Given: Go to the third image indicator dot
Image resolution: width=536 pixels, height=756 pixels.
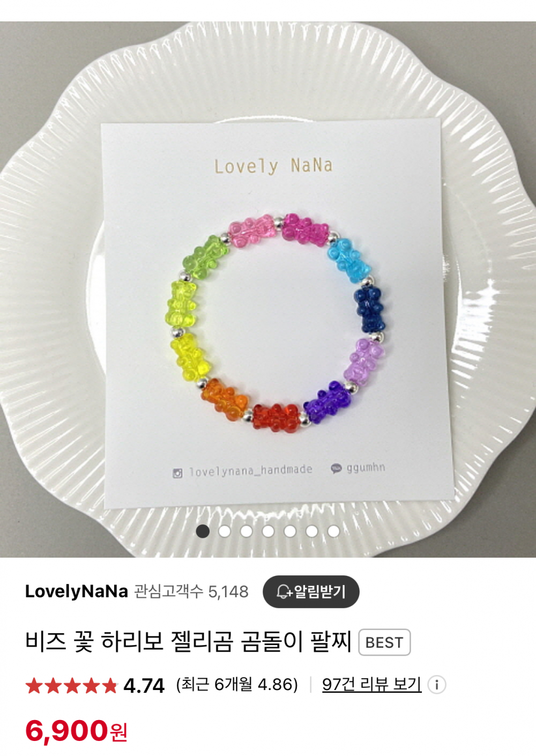Looking at the screenshot, I should [247, 531].
